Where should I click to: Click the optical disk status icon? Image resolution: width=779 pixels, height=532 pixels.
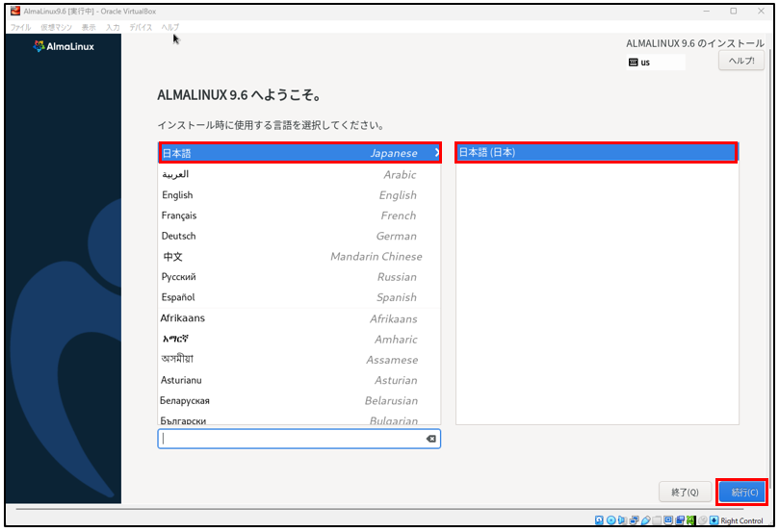tap(610, 520)
